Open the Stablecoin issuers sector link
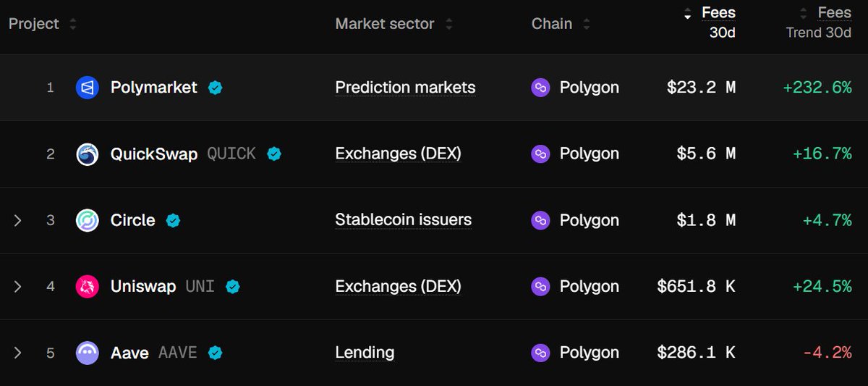Viewport: 868px width, 386px height. click(x=403, y=220)
